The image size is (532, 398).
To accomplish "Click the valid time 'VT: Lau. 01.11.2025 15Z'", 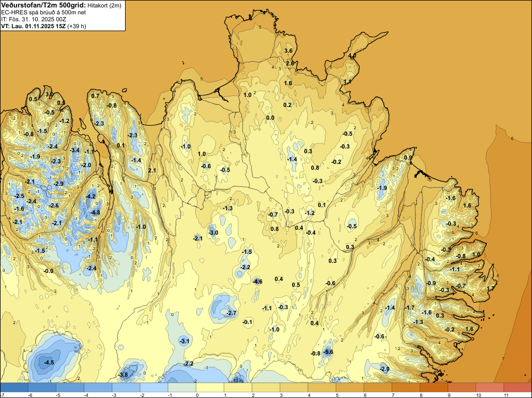I will 34,26.
